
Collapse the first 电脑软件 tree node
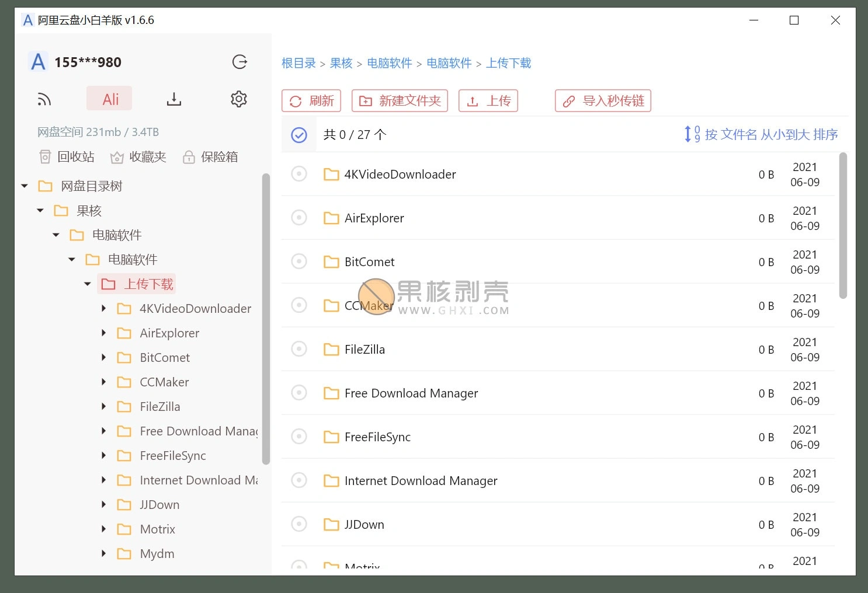pyautogui.click(x=56, y=235)
